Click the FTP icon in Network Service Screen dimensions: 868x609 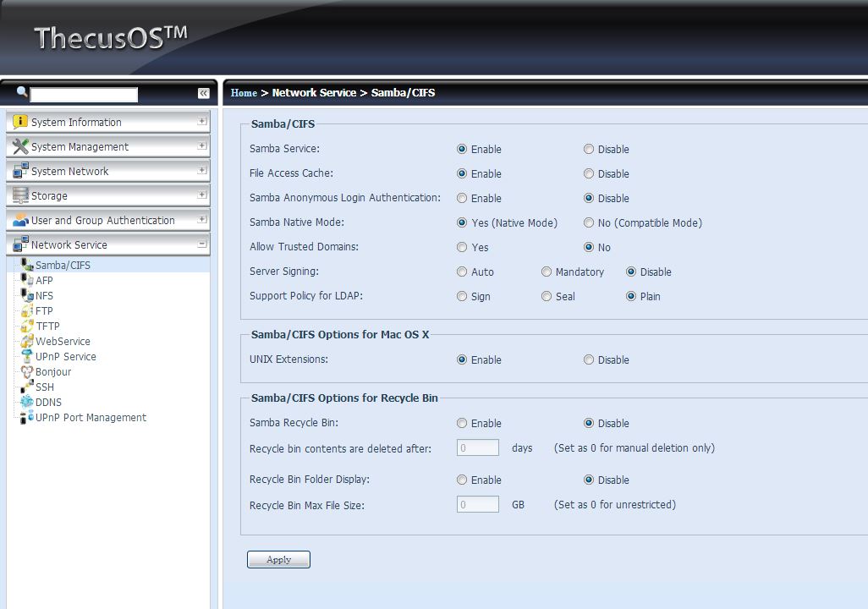pos(27,311)
